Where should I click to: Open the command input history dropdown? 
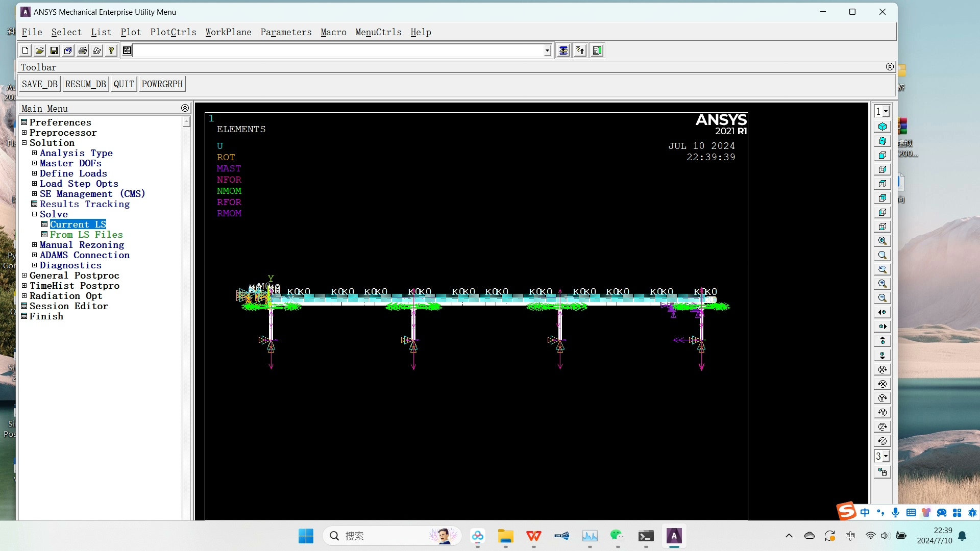[x=547, y=51]
